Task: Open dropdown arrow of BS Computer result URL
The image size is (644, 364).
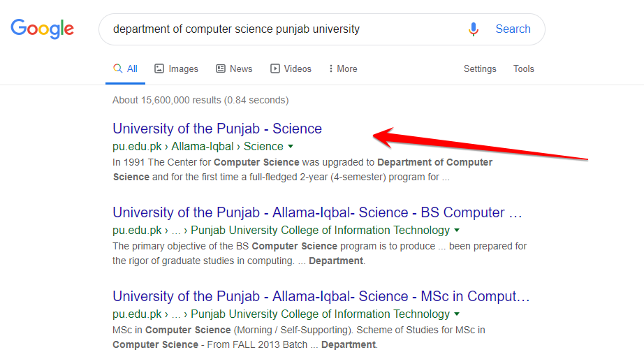Action: click(x=457, y=231)
